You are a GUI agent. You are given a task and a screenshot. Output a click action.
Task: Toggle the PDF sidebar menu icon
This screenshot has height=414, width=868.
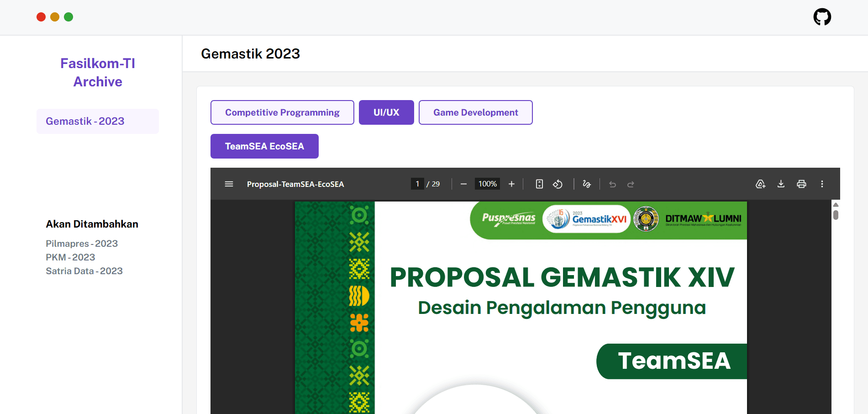tap(229, 184)
